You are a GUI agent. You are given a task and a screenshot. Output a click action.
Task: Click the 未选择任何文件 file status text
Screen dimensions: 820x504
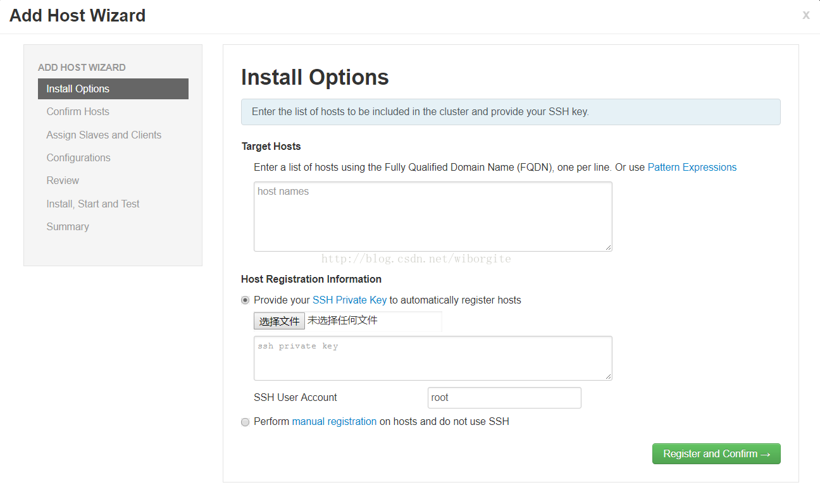click(x=342, y=320)
